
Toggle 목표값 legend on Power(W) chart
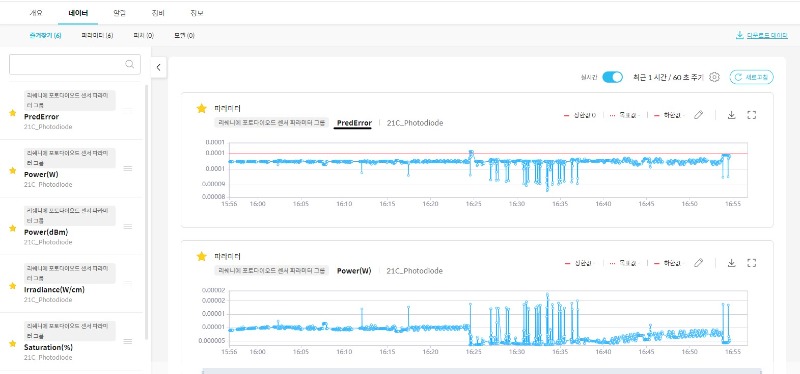tap(625, 263)
